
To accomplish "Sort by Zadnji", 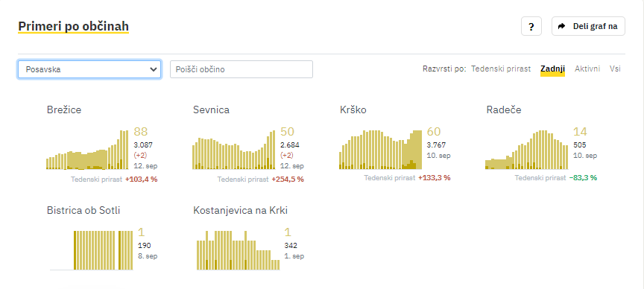I will [552, 69].
